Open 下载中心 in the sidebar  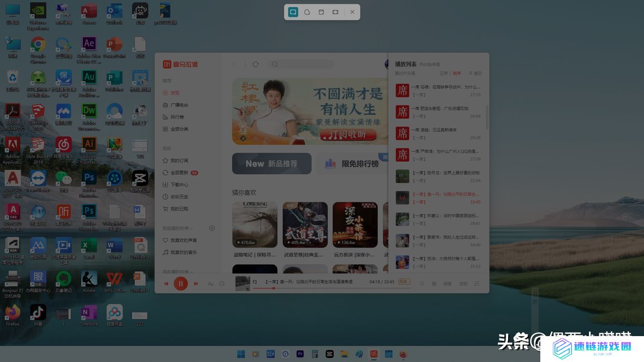(175, 184)
